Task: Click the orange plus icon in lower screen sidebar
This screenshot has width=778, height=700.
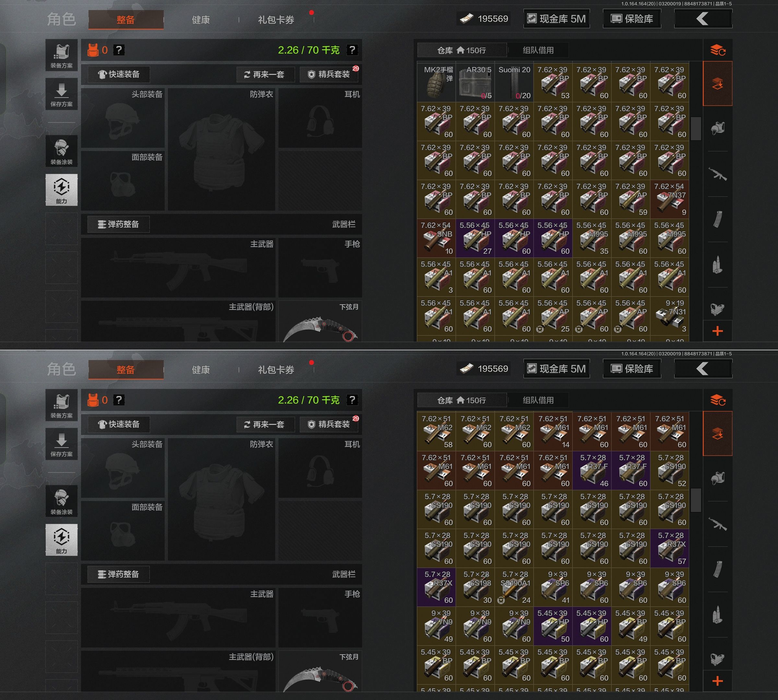Action: pyautogui.click(x=717, y=681)
